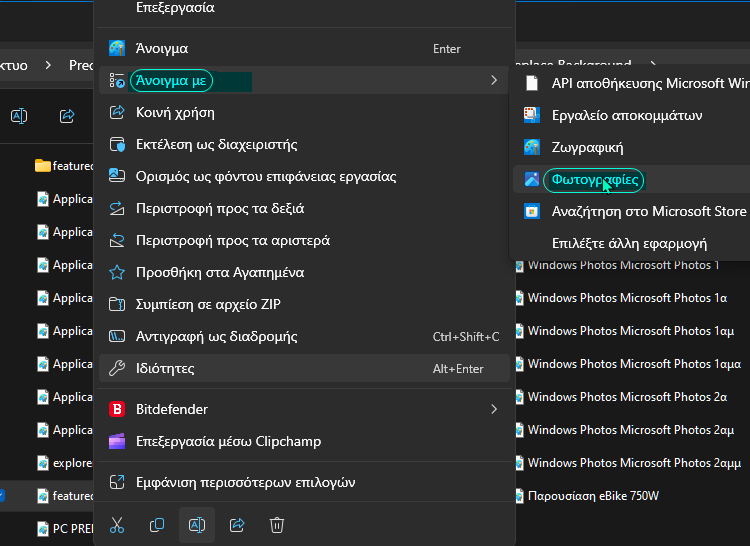Select the explore file in left list
This screenshot has width=750, height=546.
[x=65, y=463]
